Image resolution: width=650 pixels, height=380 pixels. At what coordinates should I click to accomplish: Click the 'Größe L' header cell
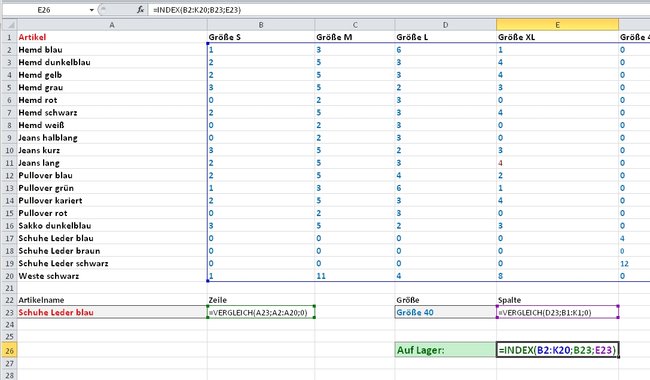point(445,37)
